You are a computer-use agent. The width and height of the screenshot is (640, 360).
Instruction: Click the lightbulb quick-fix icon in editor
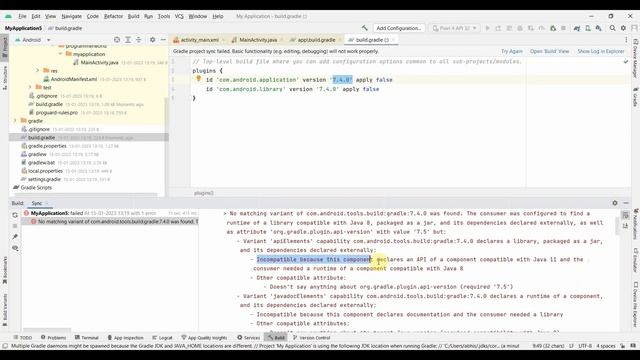199,79
